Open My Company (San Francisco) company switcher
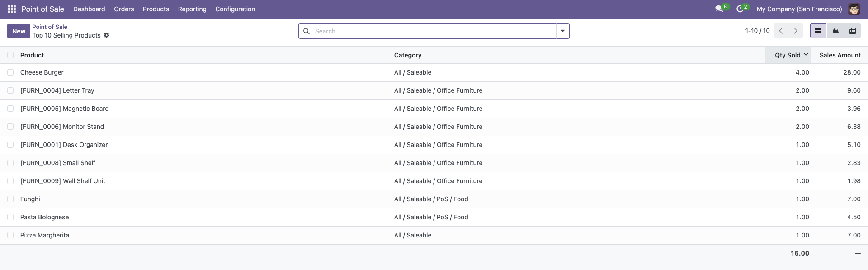This screenshot has width=868, height=270. pos(799,9)
